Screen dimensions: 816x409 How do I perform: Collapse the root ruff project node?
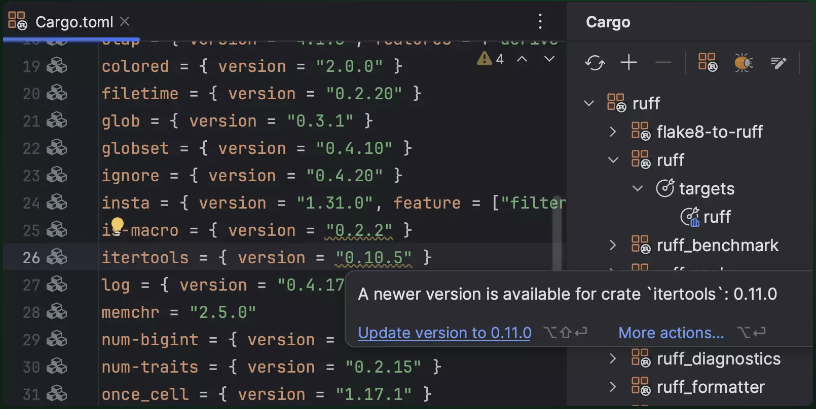click(590, 103)
